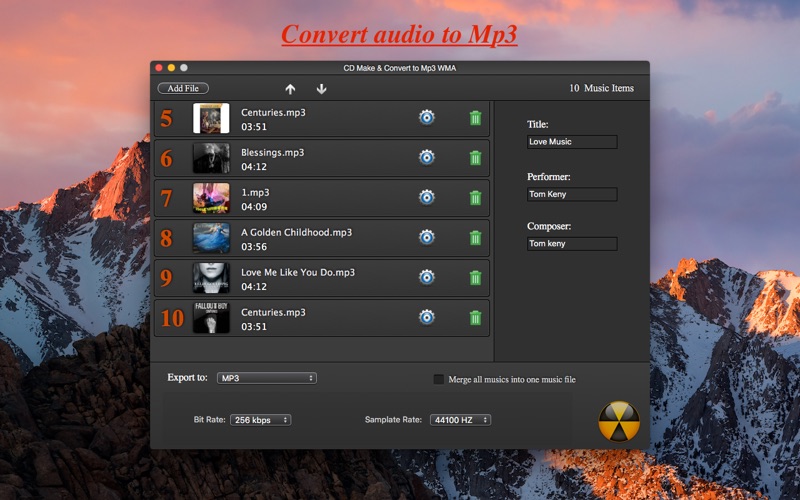800x500 pixels.
Task: Select album art thumbnail of Blessings.mp3
Action: (211, 158)
